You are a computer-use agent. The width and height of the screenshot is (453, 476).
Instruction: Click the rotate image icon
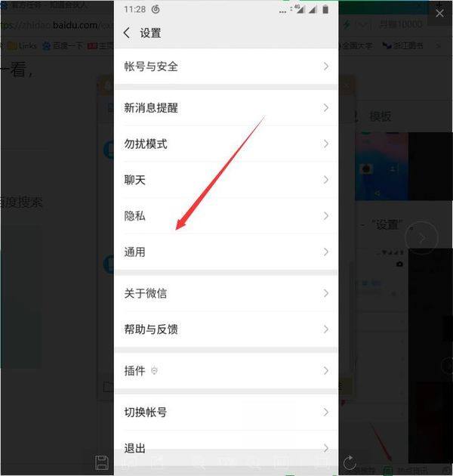[350, 462]
